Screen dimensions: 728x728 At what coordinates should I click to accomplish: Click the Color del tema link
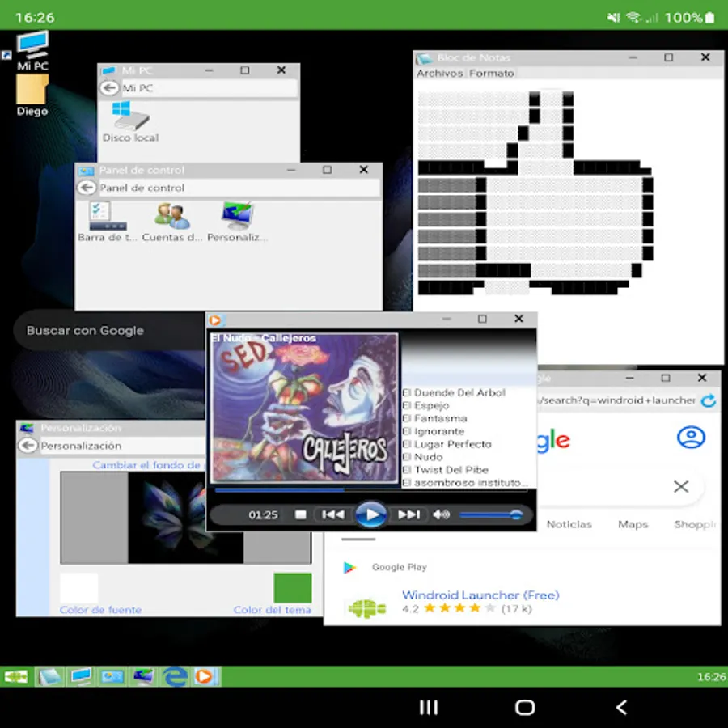click(x=272, y=610)
